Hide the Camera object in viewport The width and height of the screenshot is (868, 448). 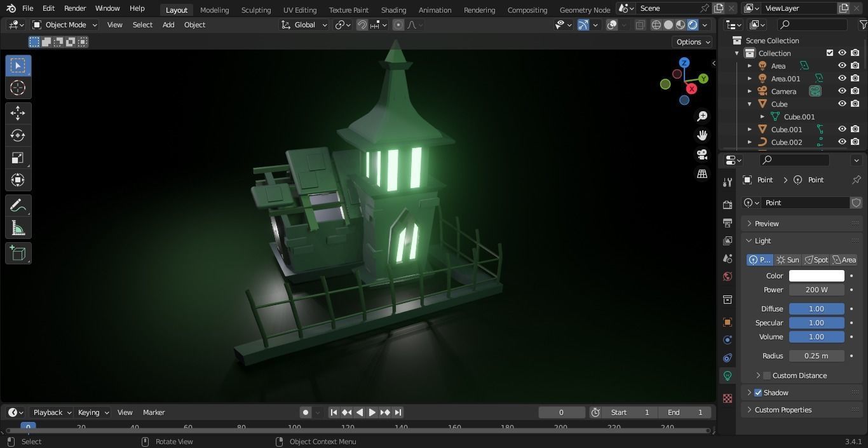pyautogui.click(x=842, y=91)
